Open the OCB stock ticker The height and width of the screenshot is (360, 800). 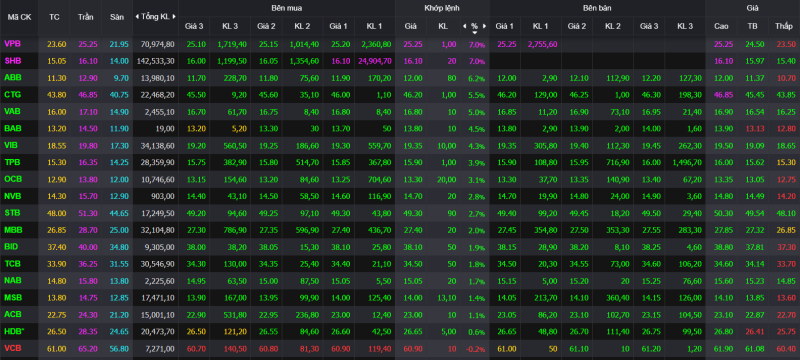[12, 179]
